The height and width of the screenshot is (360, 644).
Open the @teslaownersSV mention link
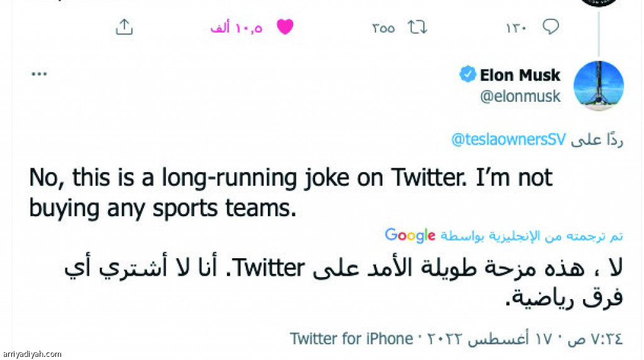pos(508,139)
